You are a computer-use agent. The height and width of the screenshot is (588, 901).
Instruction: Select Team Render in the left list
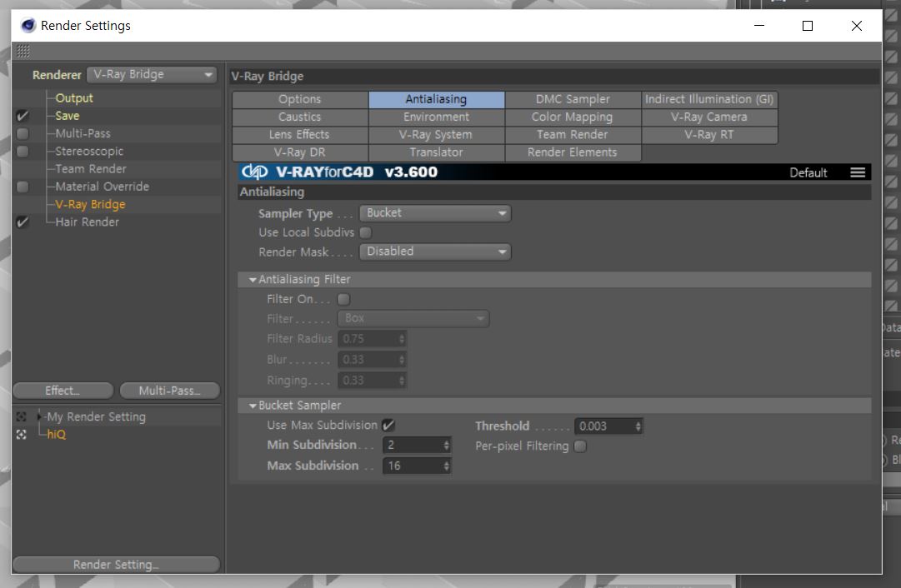(x=90, y=169)
